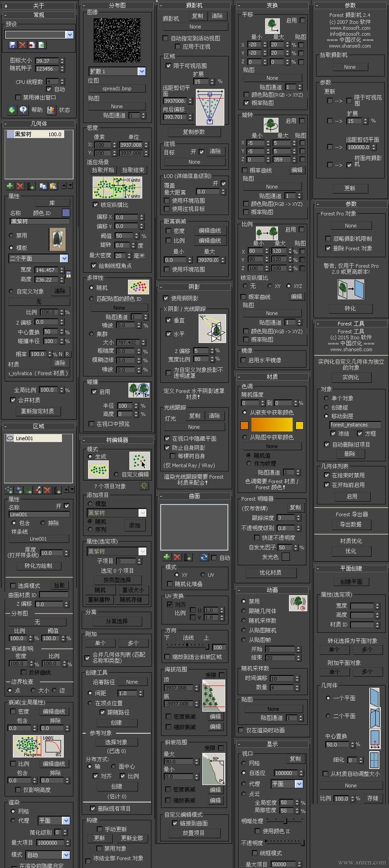Click the 优化材质 button
The image size is (389, 868).
(x=270, y=572)
